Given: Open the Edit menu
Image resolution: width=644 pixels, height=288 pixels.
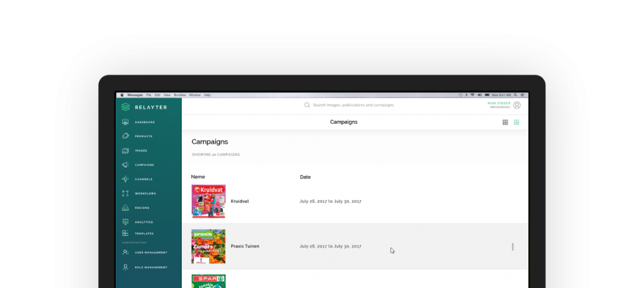Looking at the screenshot, I should 158,95.
